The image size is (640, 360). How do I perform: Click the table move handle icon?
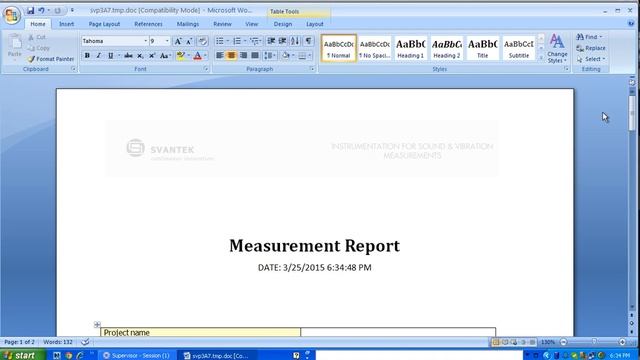click(x=97, y=324)
